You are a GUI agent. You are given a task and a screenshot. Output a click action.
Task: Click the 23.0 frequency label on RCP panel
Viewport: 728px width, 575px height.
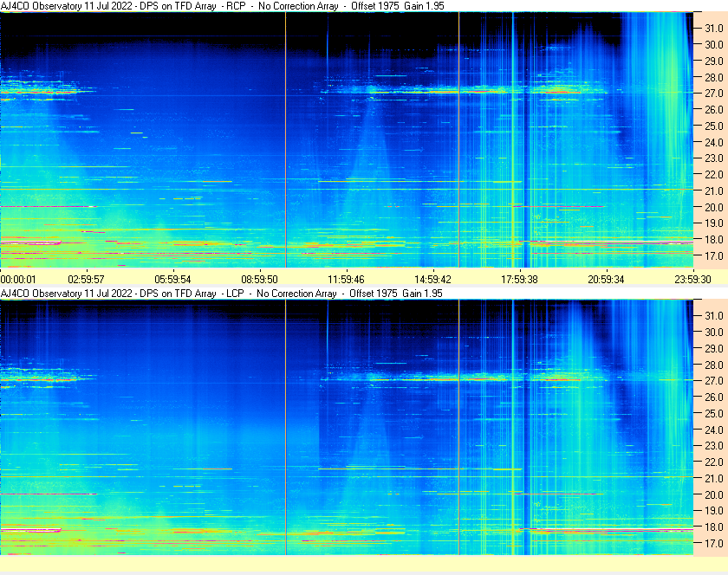coord(714,158)
